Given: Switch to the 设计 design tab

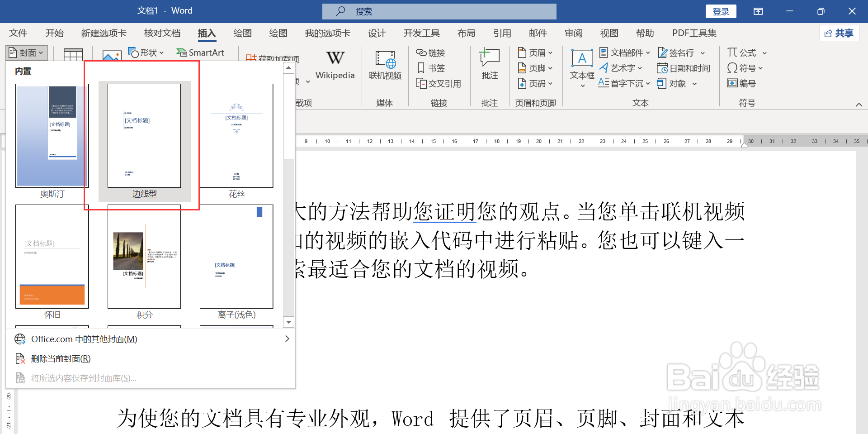Looking at the screenshot, I should [377, 33].
